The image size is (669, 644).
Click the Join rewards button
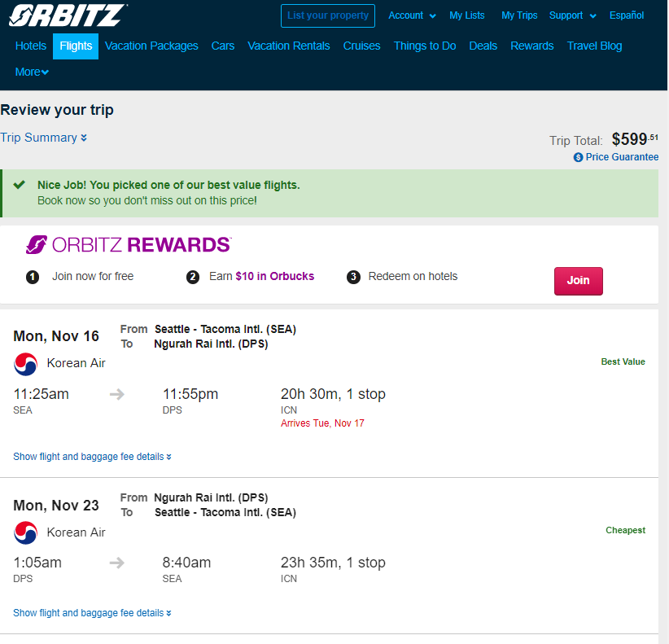pos(578,281)
